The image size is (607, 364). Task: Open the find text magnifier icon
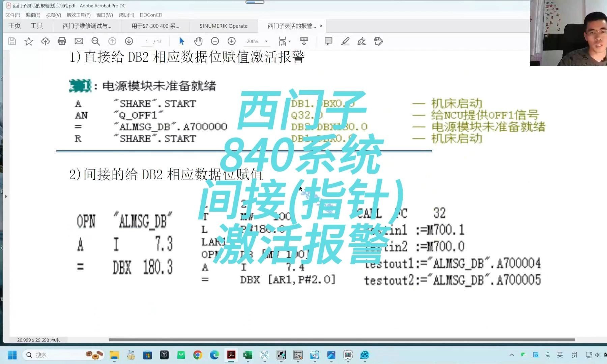(96, 41)
